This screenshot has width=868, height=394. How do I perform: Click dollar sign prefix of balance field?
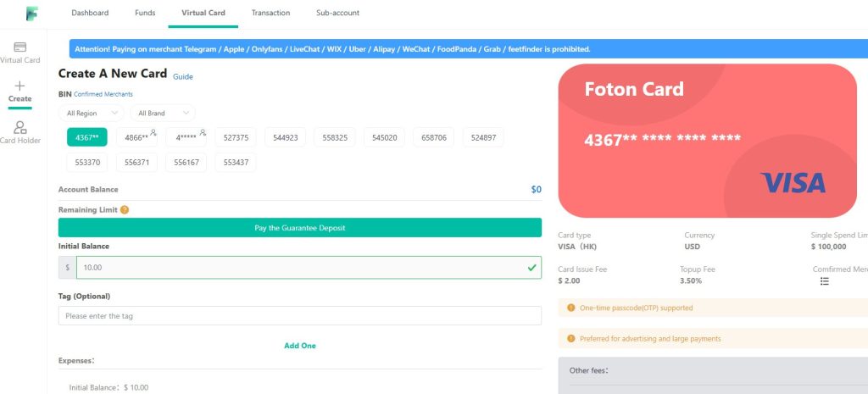pos(68,267)
